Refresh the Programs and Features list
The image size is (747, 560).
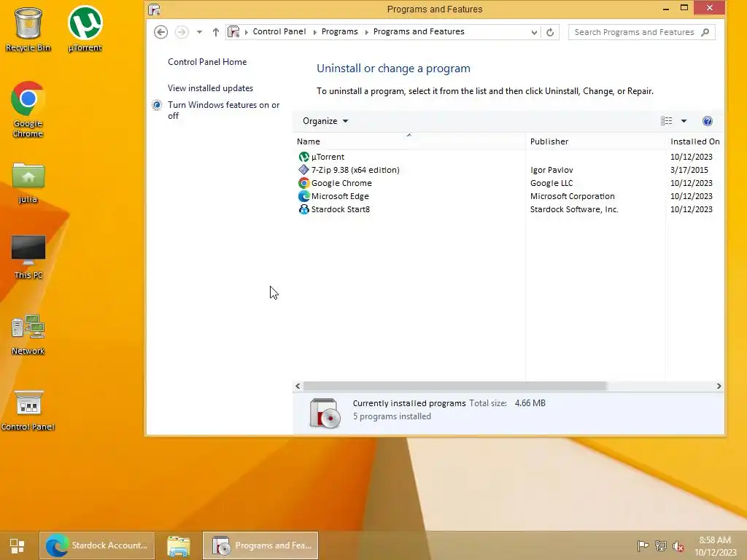550,32
